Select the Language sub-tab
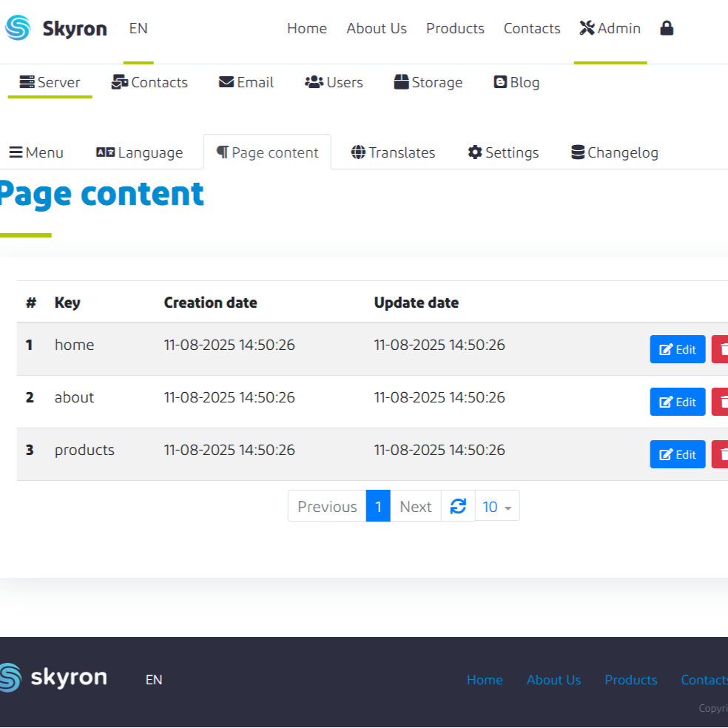This screenshot has height=728, width=728. [x=139, y=152]
